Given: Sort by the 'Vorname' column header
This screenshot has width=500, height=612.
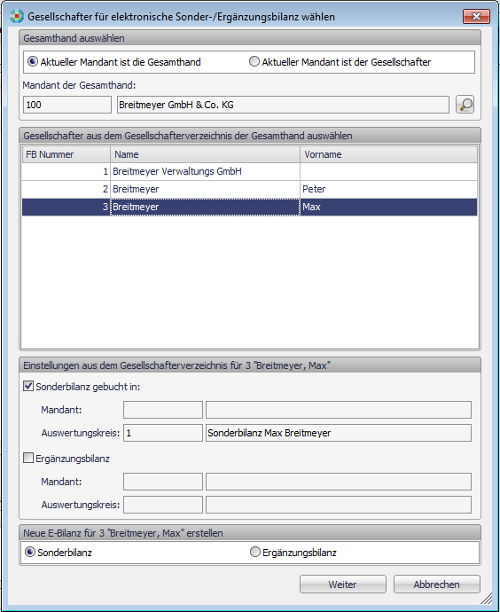Looking at the screenshot, I should [389, 155].
